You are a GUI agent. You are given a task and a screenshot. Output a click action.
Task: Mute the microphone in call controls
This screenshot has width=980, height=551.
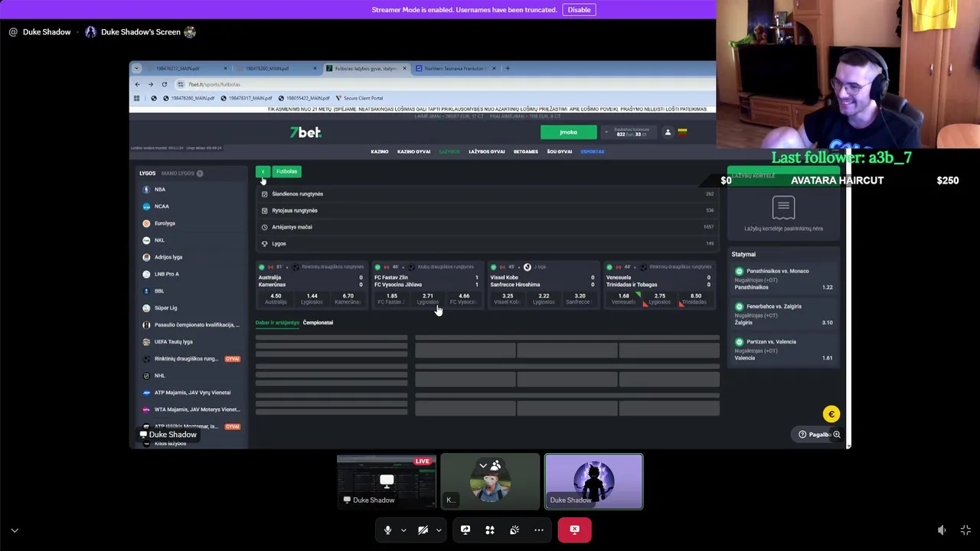click(387, 530)
